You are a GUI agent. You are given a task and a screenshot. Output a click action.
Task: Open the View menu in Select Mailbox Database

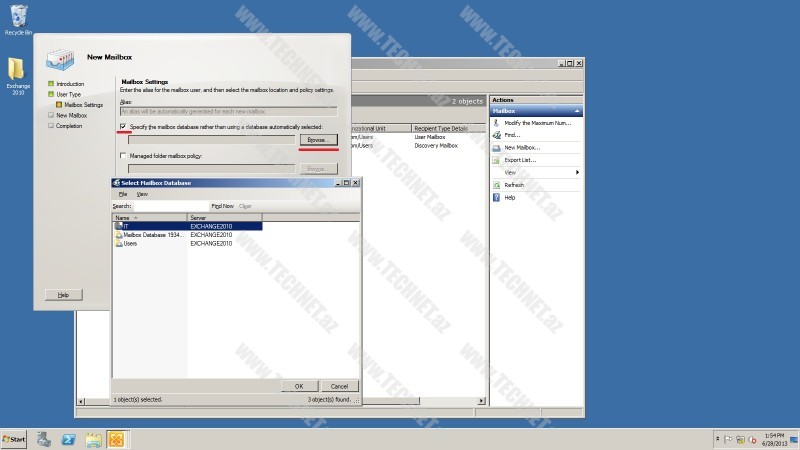pyautogui.click(x=142, y=194)
